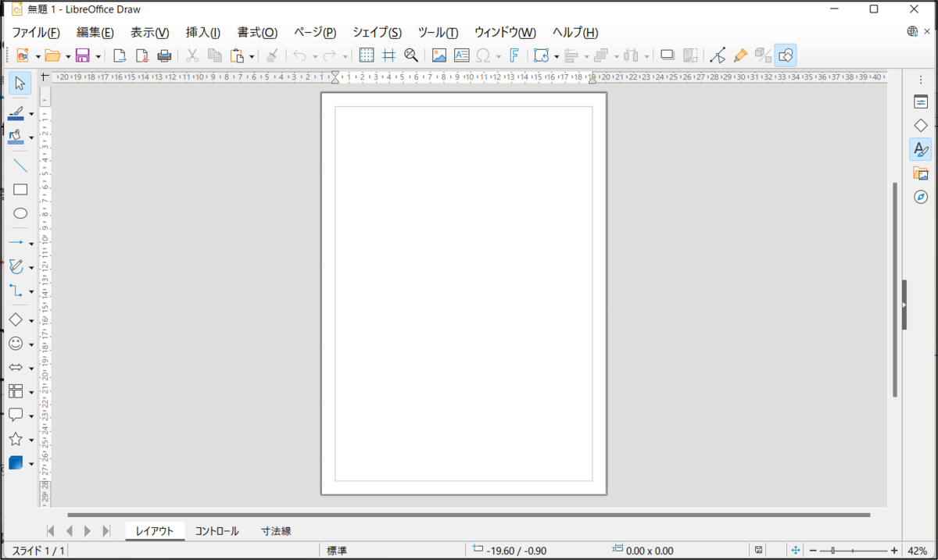
Task: Expand the line color dropdown arrow
Action: (x=31, y=114)
